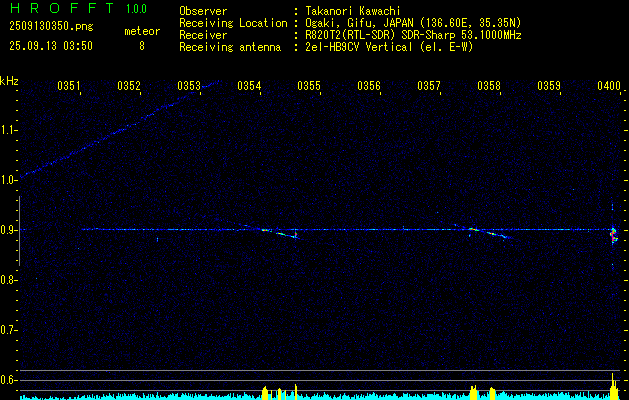Click the 1.1 kHz axis label
This screenshot has height=400, width=629.
(7, 130)
